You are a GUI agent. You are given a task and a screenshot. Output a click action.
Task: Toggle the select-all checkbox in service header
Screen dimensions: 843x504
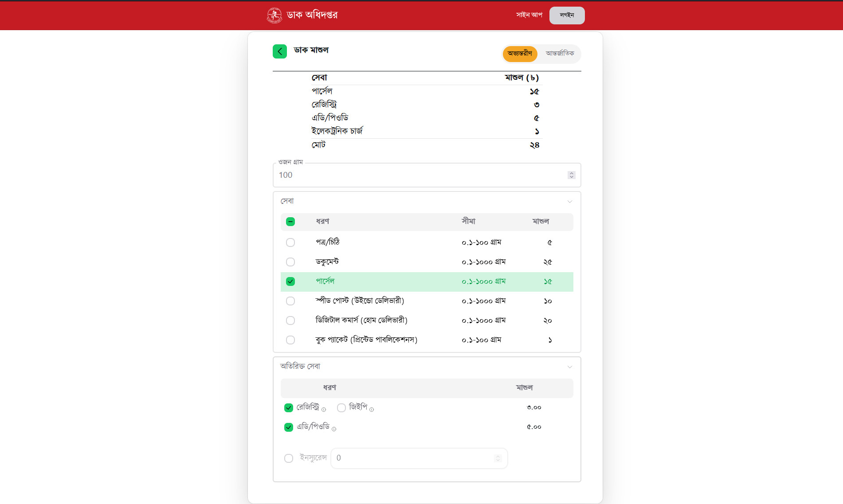click(290, 222)
